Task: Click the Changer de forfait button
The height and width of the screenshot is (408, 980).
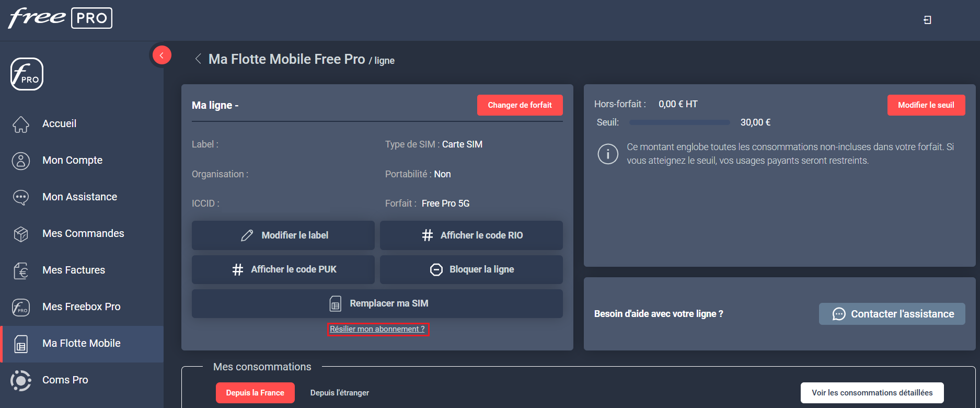Action: tap(520, 105)
